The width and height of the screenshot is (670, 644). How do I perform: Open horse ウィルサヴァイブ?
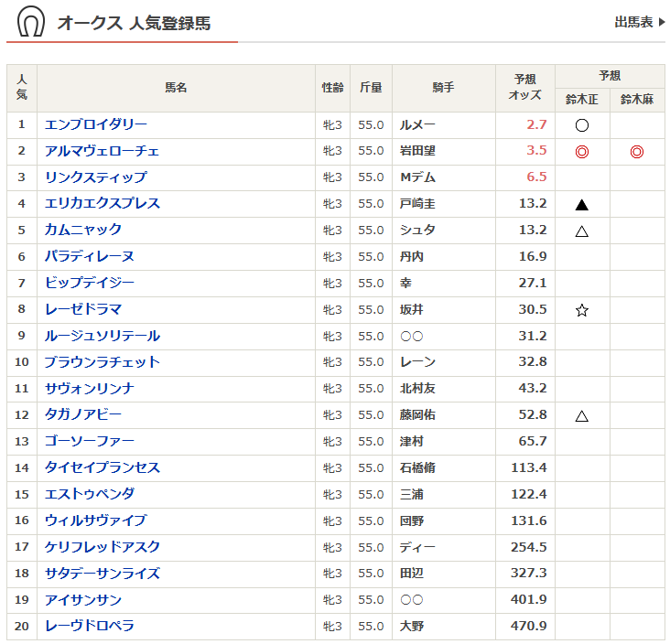point(96,521)
